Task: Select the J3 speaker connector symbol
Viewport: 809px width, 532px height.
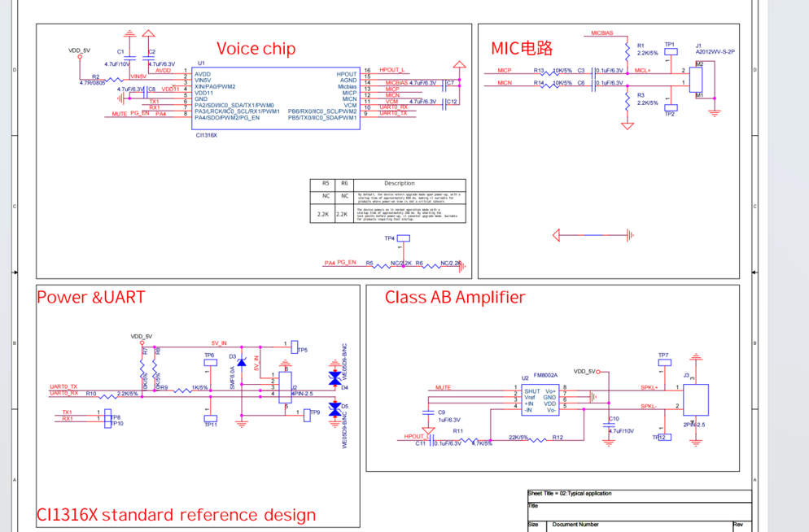Action: click(695, 400)
